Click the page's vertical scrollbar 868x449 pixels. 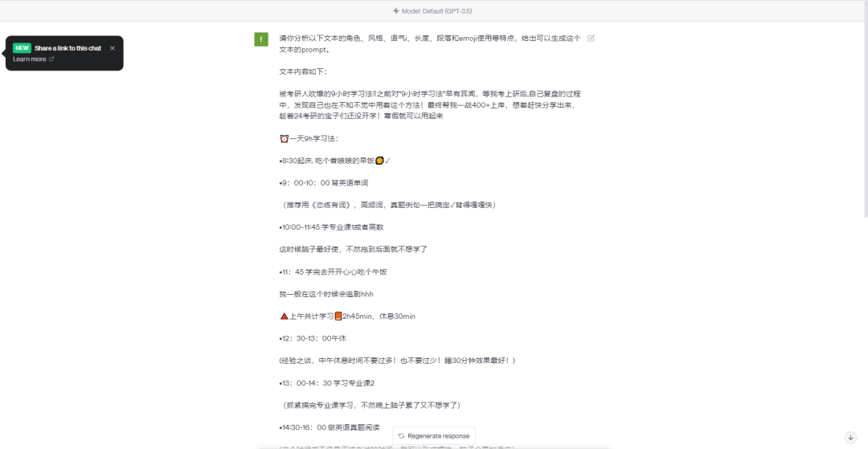coord(865,120)
